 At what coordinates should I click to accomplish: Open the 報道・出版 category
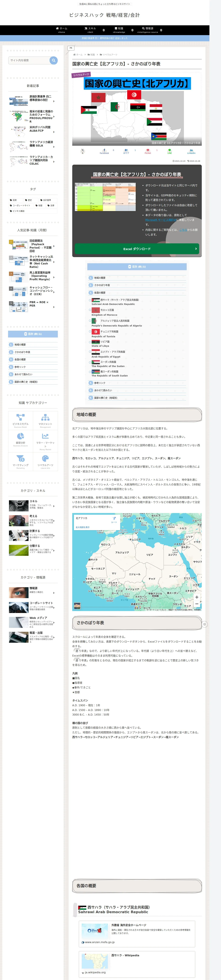pyautogui.click(x=33, y=637)
